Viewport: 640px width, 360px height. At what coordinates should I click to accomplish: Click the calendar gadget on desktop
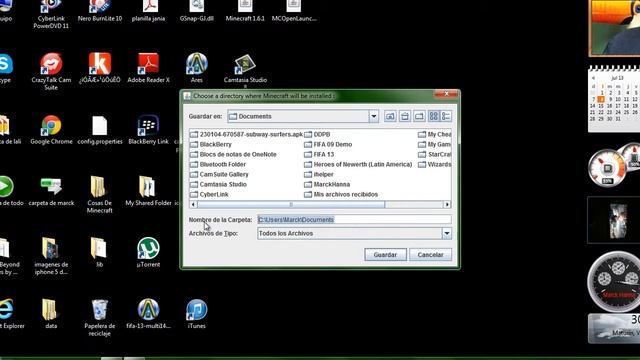(614, 99)
